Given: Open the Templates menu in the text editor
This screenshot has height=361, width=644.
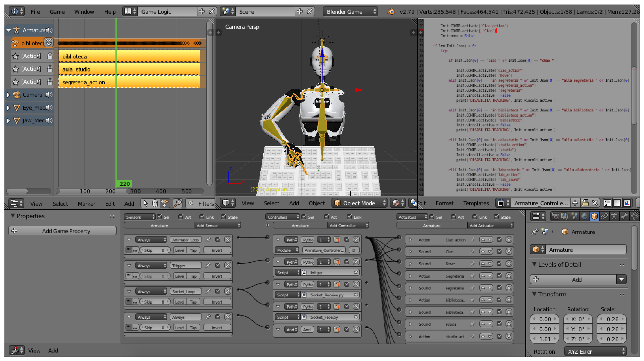Looking at the screenshot, I should click(x=476, y=203).
